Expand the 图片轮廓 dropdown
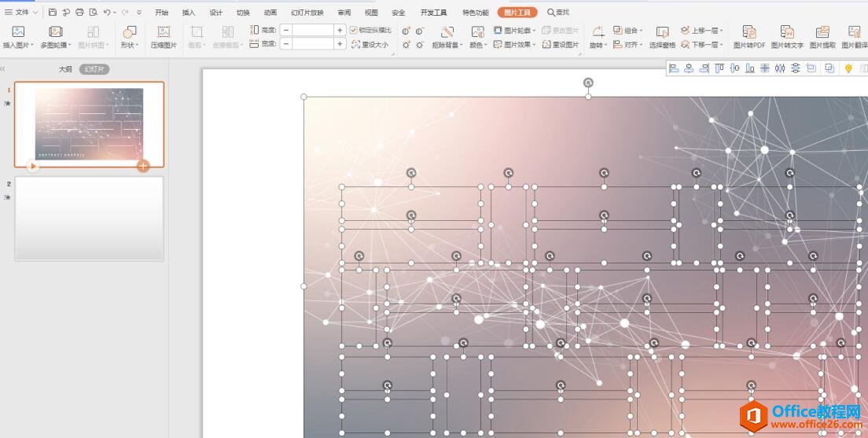 (x=514, y=30)
